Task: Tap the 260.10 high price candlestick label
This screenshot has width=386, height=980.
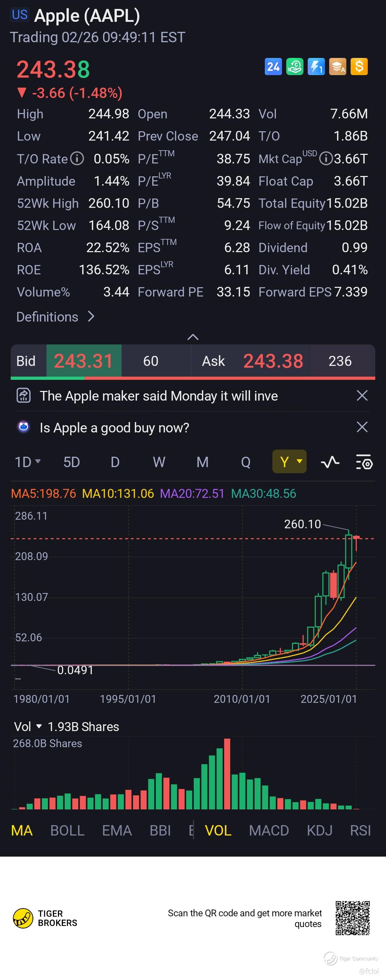Action: point(302,524)
